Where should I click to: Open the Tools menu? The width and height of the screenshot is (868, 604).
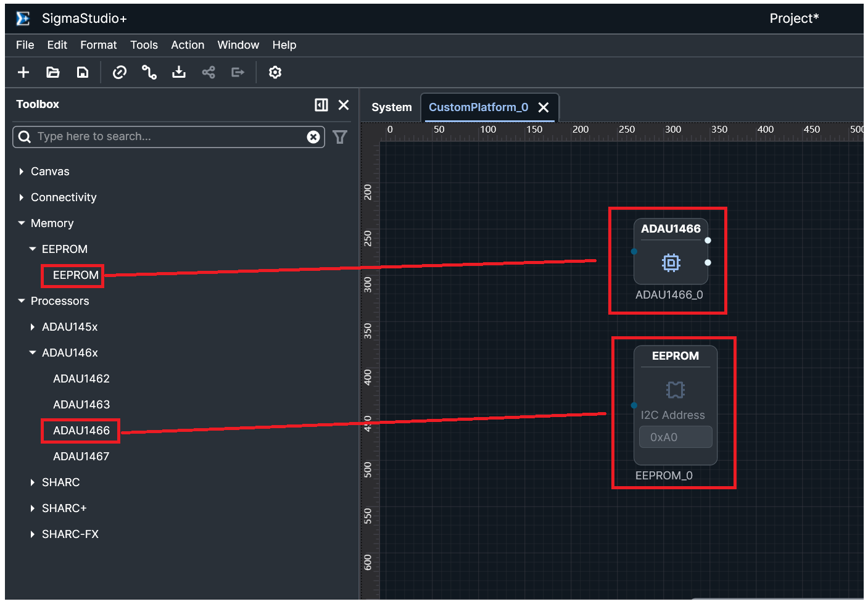pyautogui.click(x=144, y=45)
